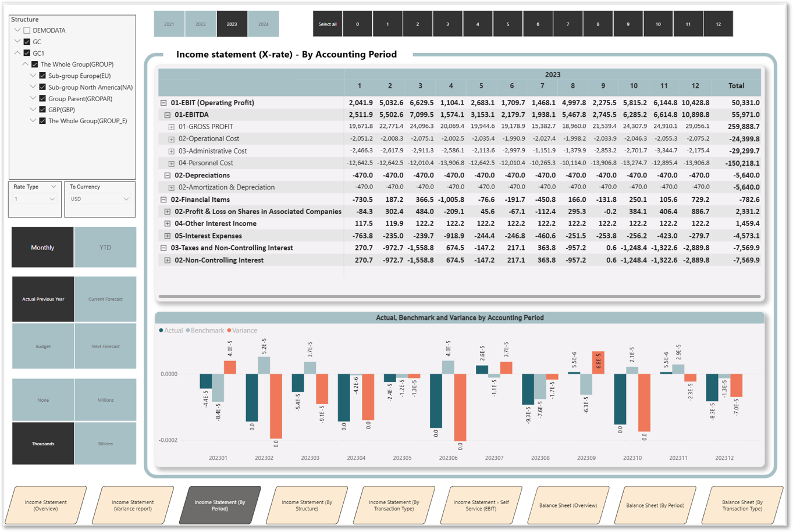
Task: Collapse 01-EBIT (Operating Profit) row
Action: 163,103
